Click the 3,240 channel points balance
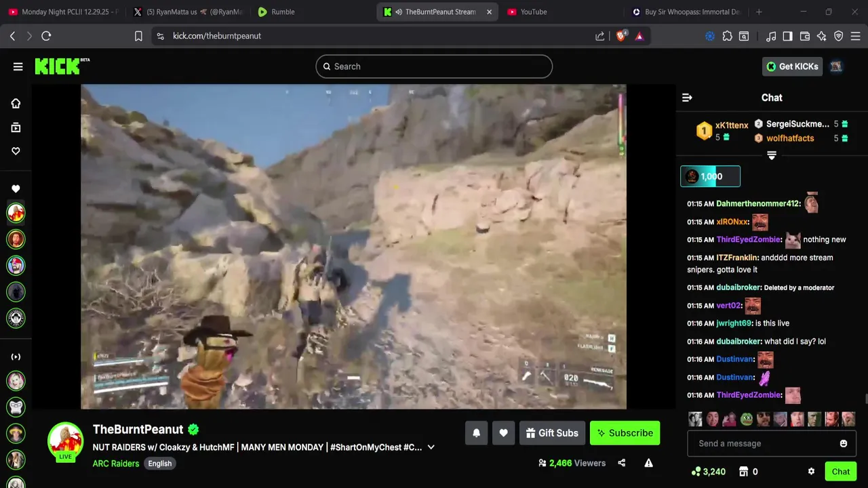This screenshot has width=868, height=488. point(708,472)
